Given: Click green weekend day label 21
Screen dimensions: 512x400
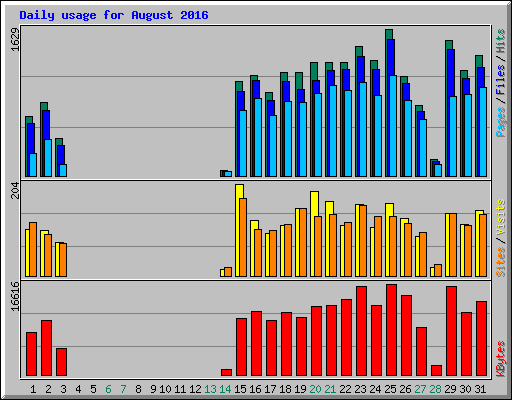Looking at the screenshot, I should 330,389.
